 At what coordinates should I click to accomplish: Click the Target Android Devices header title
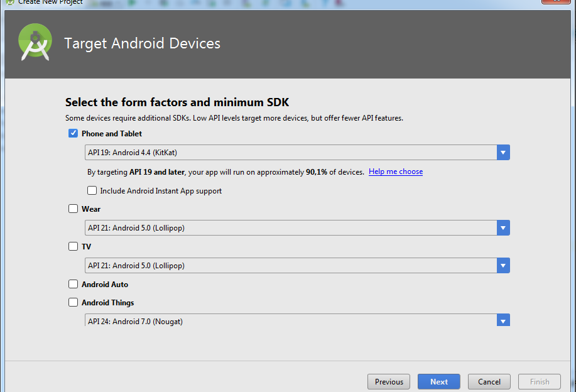142,43
